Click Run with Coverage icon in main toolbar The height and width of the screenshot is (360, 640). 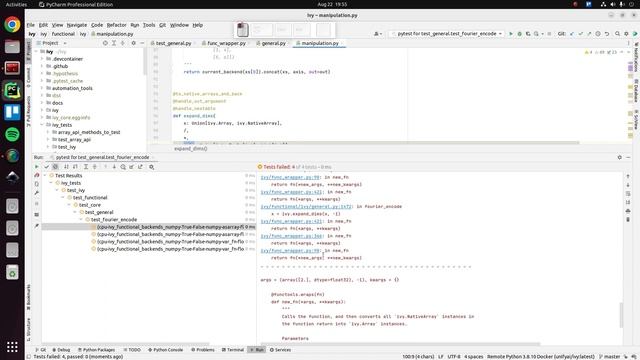pos(528,34)
